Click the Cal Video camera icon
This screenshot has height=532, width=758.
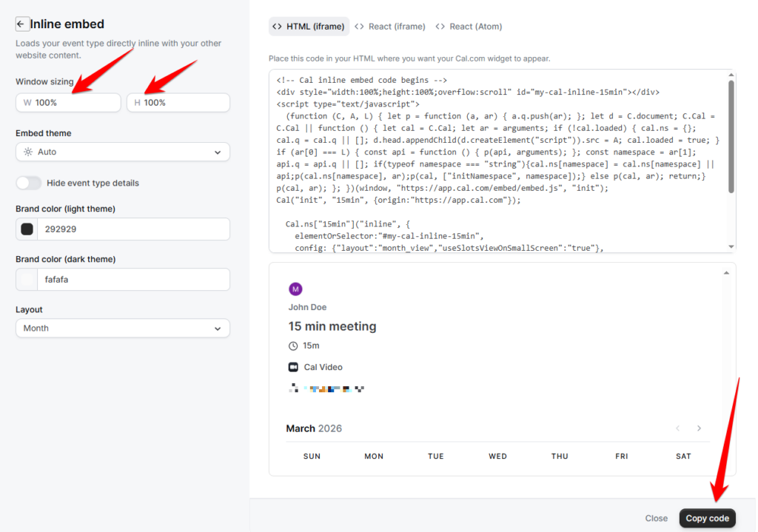pos(293,367)
